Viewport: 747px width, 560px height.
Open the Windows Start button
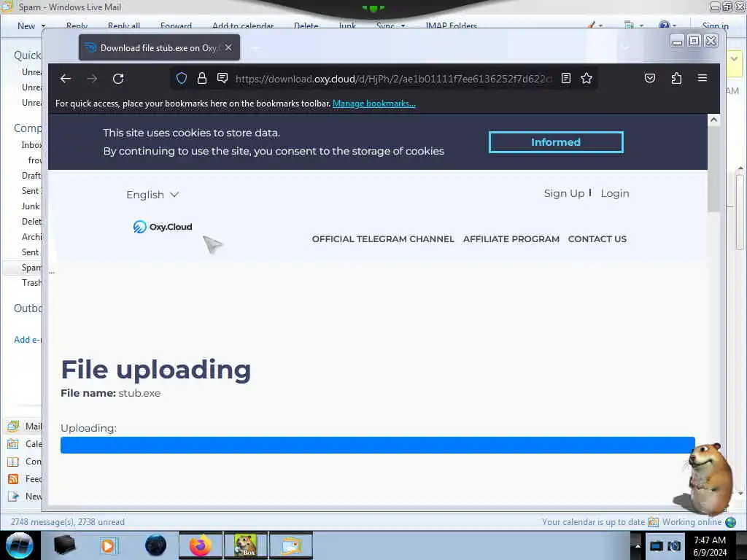[x=19, y=545]
